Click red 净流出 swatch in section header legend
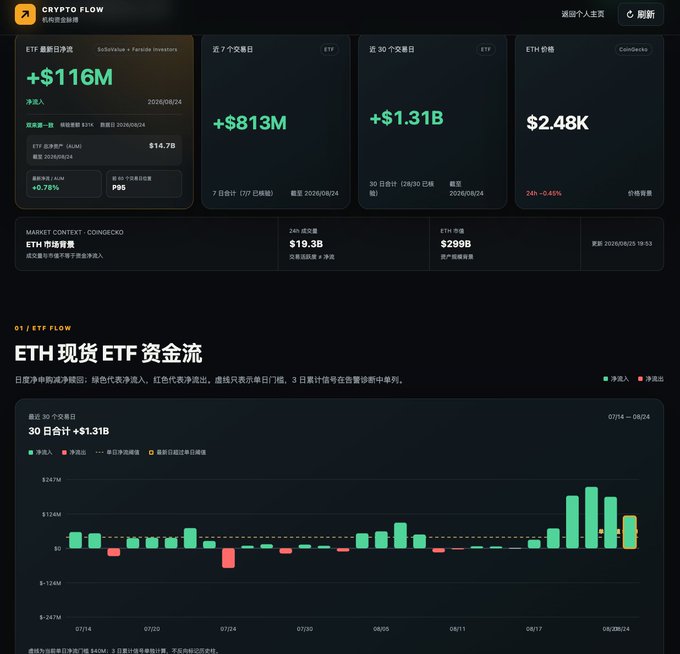Image resolution: width=680 pixels, height=654 pixels. point(640,379)
